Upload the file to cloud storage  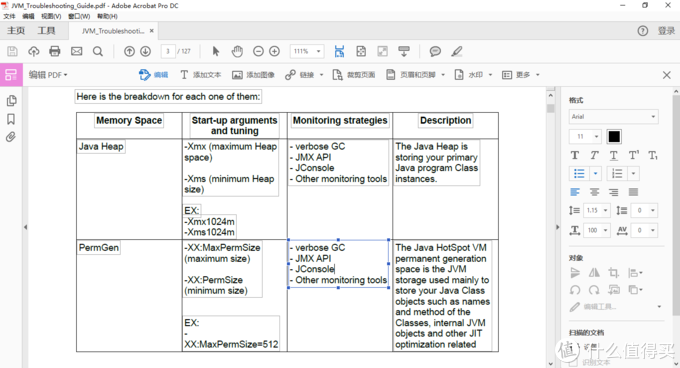pos(33,52)
